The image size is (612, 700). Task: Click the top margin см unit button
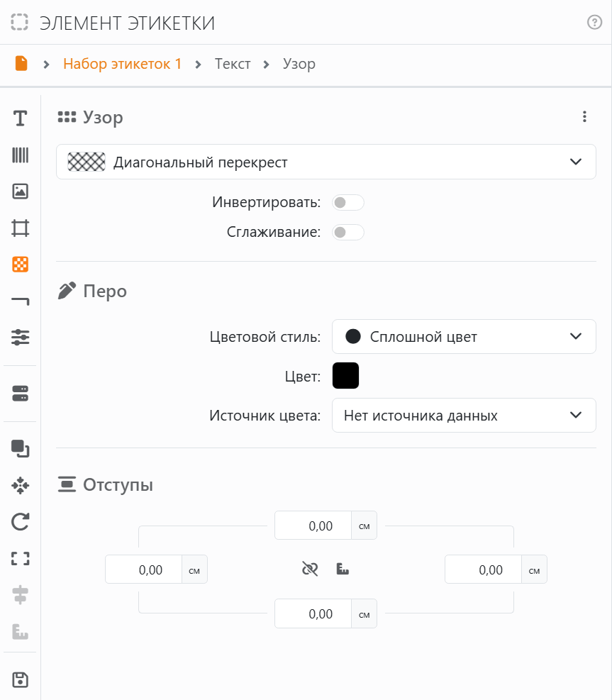[x=365, y=526]
